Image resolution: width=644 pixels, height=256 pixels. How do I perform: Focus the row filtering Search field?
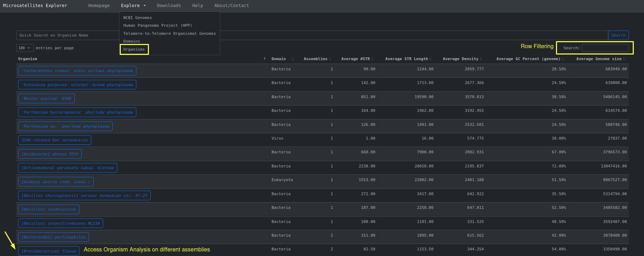click(605, 48)
